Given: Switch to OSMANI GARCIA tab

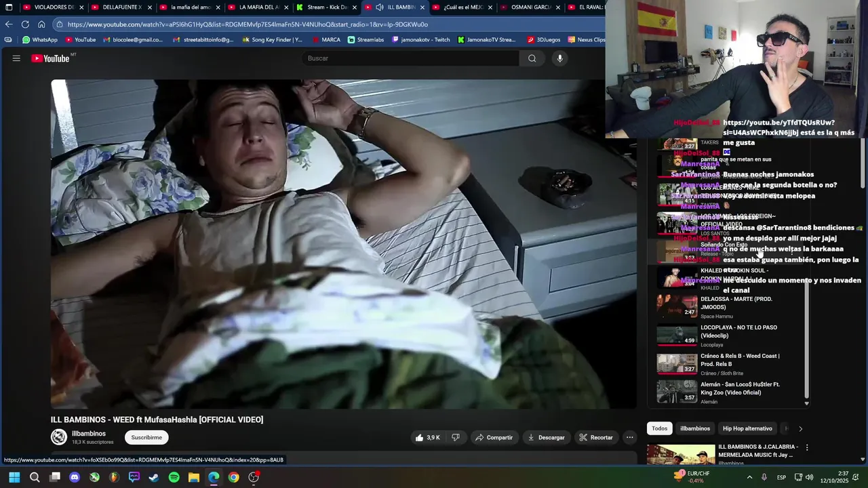Looking at the screenshot, I should pyautogui.click(x=531, y=7).
